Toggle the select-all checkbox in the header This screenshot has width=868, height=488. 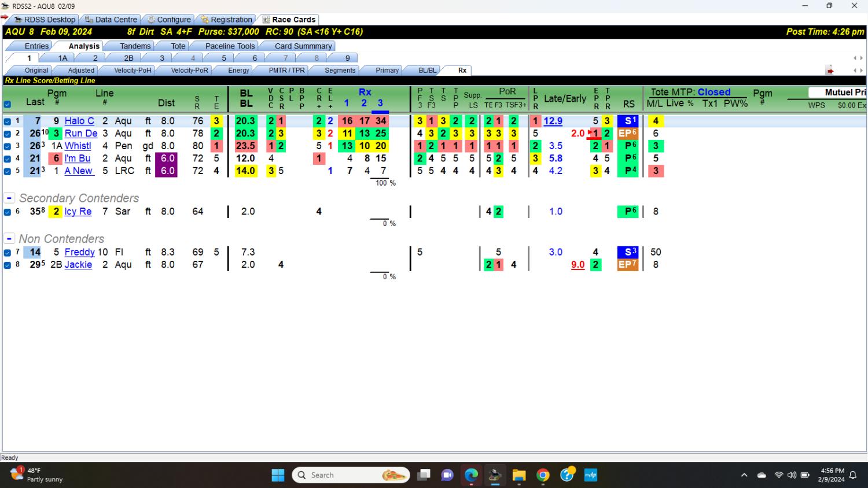tap(8, 105)
